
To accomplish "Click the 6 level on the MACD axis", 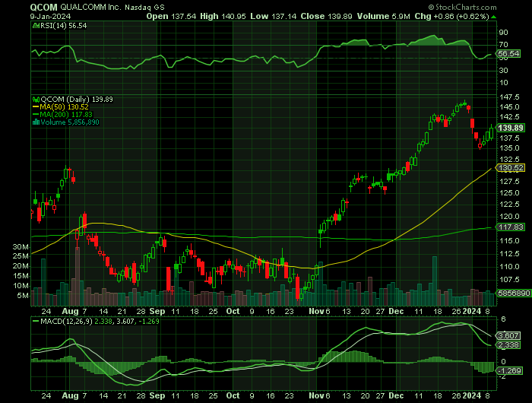I will pos(503,319).
